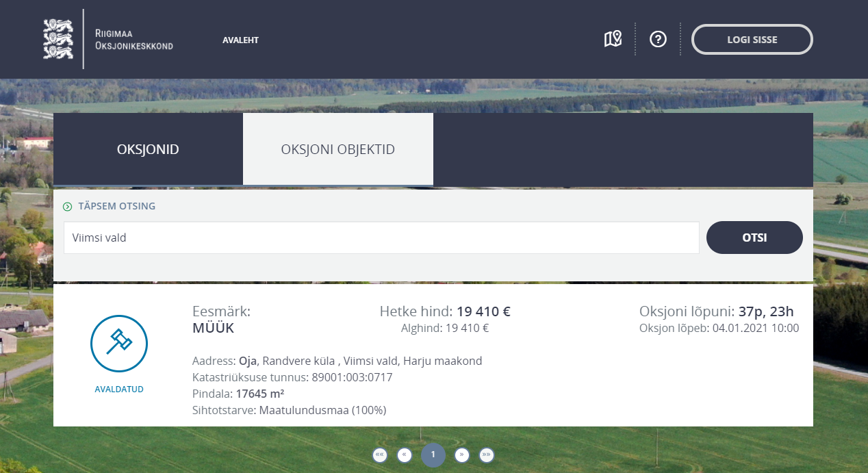Expand the Täpsem otsing arrow icon
The height and width of the screenshot is (473, 868).
67,206
